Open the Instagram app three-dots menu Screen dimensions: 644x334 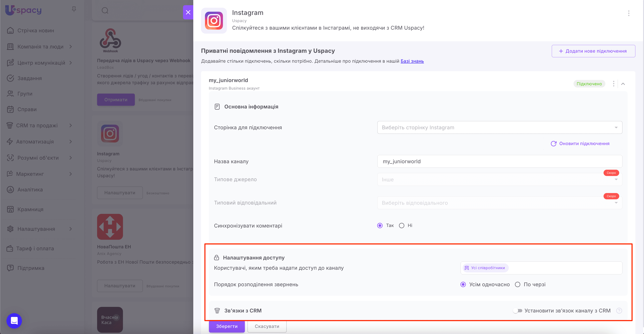pos(629,13)
